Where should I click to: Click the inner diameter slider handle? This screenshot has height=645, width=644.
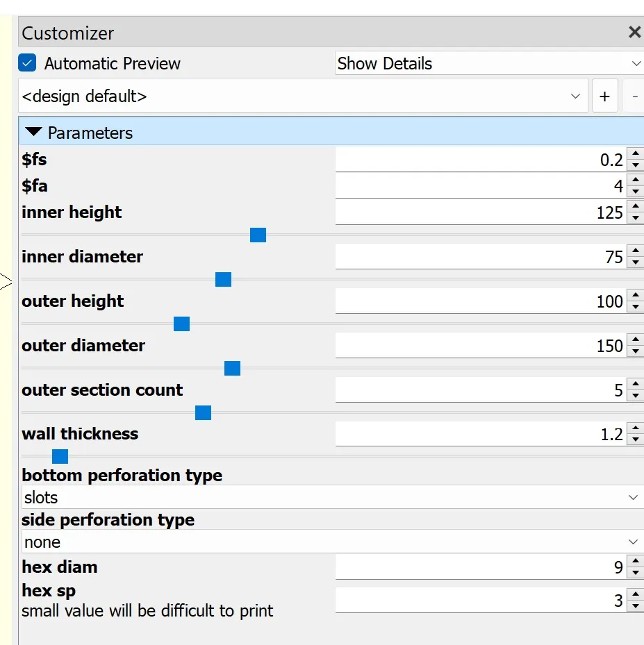point(223,280)
